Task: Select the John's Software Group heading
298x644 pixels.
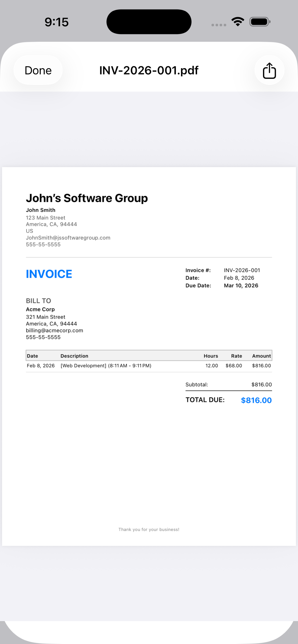Action: pyautogui.click(x=87, y=198)
